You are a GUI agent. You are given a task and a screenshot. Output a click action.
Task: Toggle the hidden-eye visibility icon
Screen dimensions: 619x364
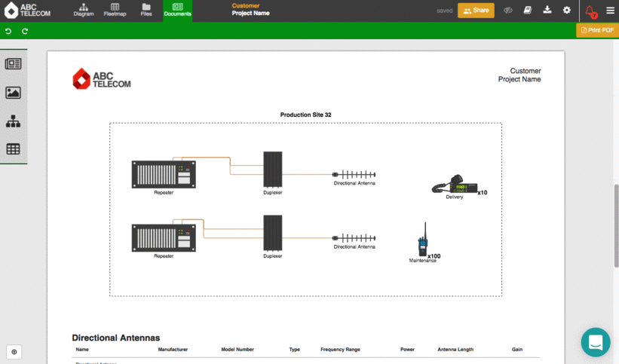pyautogui.click(x=507, y=11)
